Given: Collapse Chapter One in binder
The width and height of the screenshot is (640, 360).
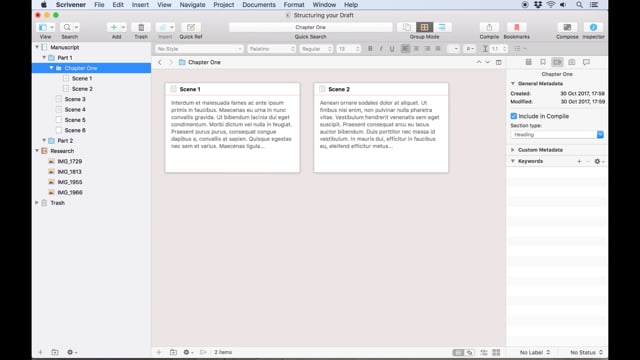Looking at the screenshot, I should click(51, 68).
